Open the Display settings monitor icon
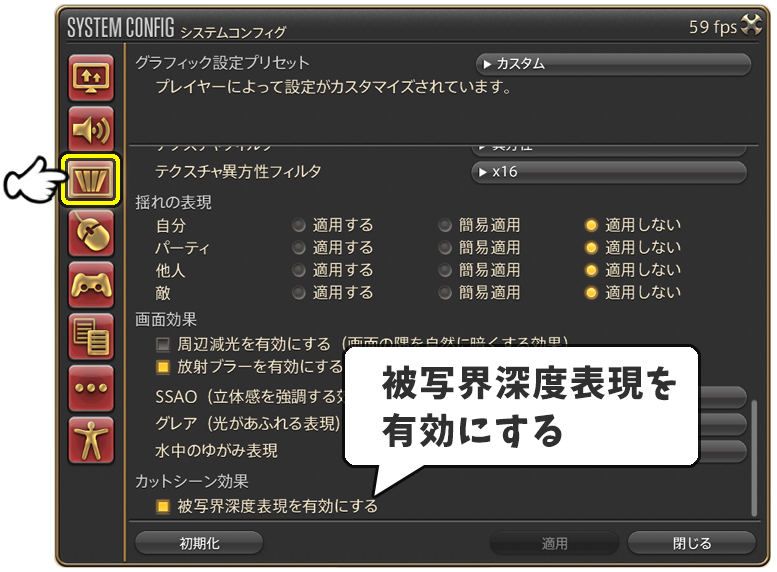The image size is (777, 572). 91,78
